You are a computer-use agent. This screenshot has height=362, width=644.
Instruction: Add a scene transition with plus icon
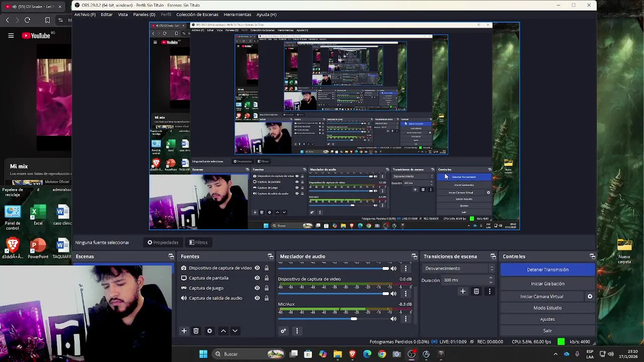[x=463, y=291]
